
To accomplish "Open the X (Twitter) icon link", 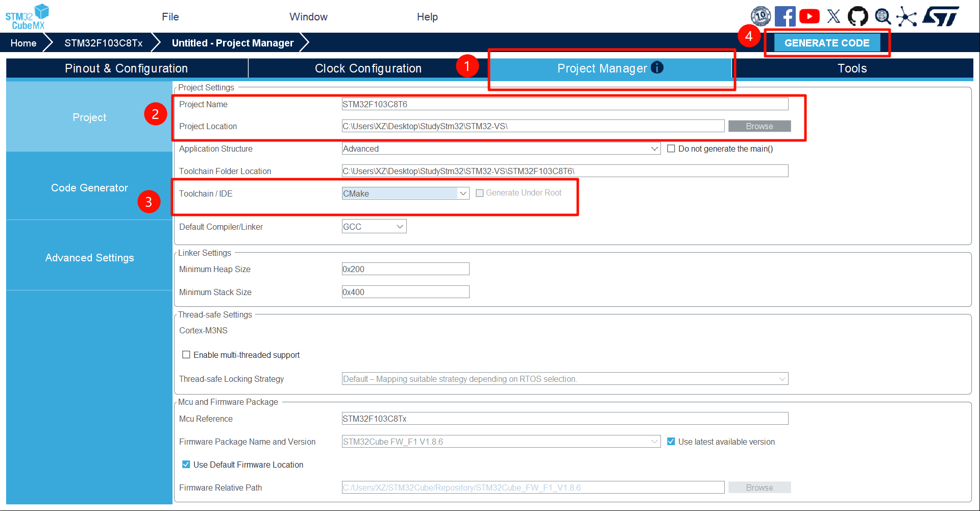I will coord(834,16).
